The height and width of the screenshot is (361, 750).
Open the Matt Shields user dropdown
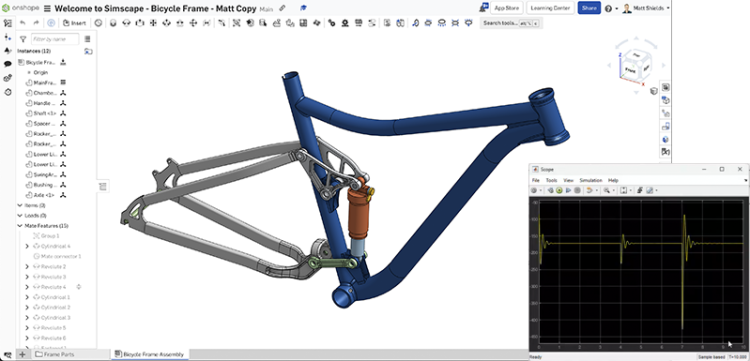646,8
